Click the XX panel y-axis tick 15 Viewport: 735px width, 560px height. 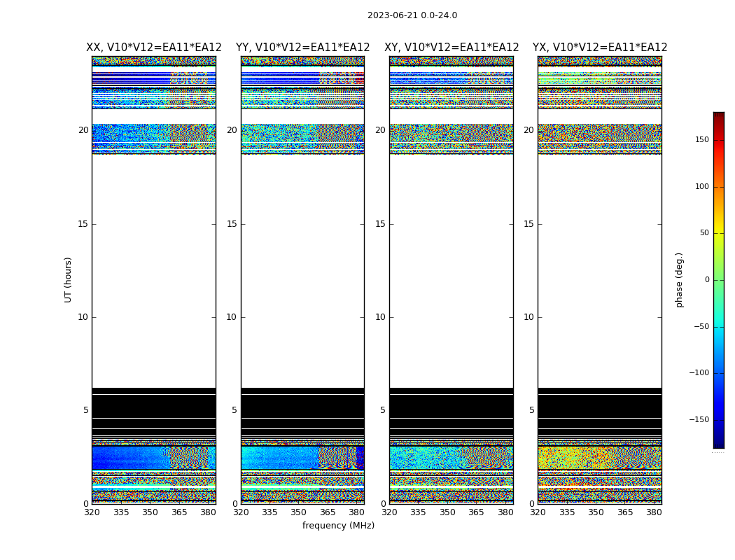pyautogui.click(x=83, y=224)
